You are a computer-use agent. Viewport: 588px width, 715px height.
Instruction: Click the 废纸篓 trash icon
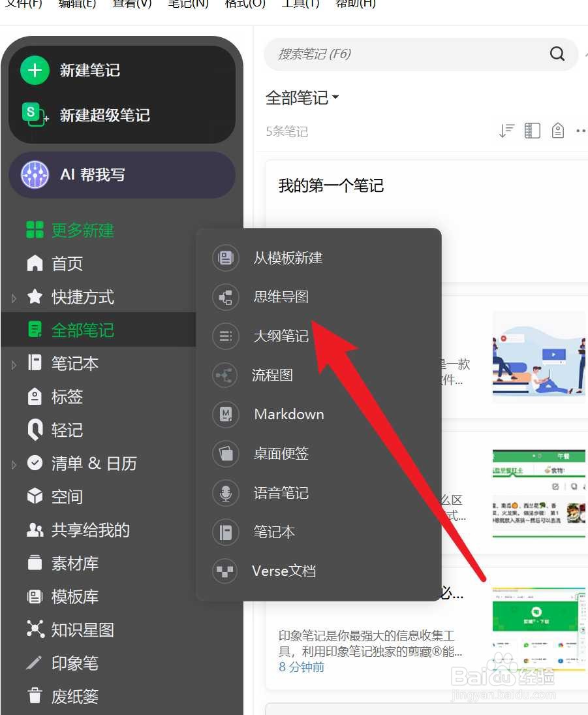coord(35,696)
